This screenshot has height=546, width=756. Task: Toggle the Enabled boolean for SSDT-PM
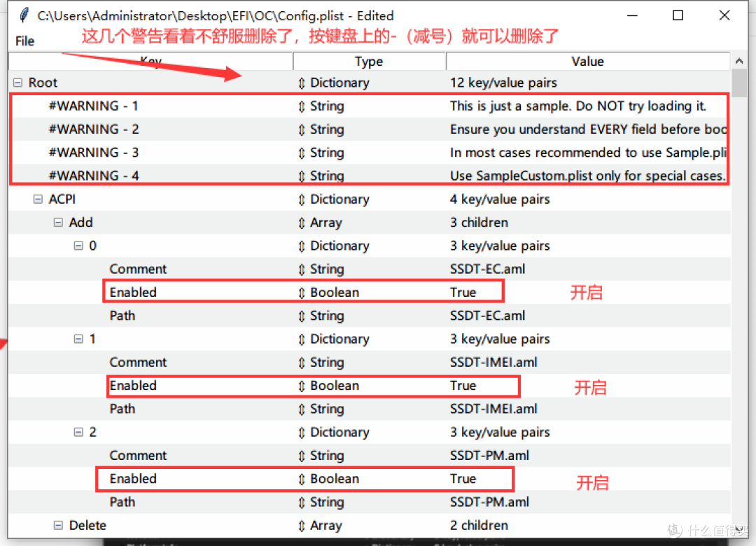463,479
